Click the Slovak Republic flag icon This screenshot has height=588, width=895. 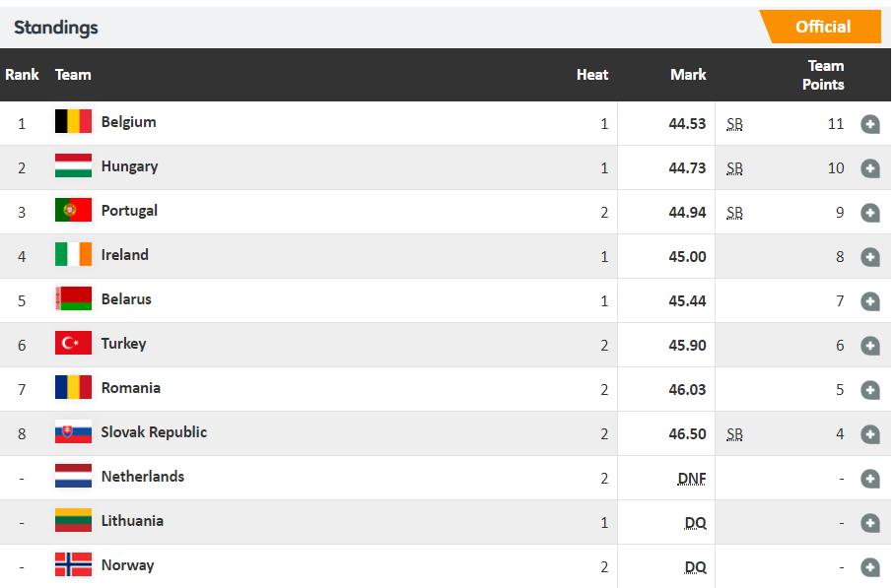(x=73, y=432)
